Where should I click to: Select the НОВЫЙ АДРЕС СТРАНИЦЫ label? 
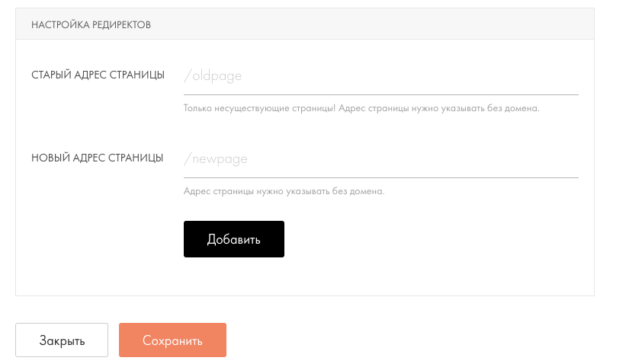(97, 158)
